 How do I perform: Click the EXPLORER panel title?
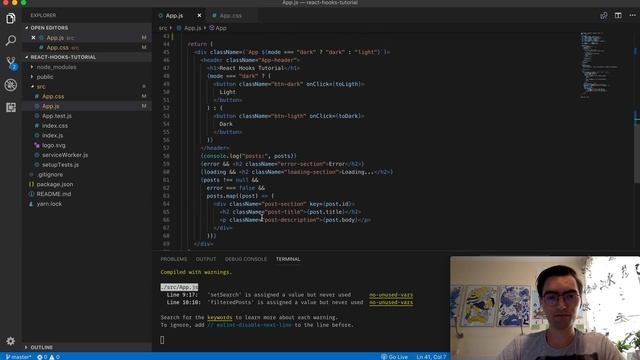(x=43, y=16)
